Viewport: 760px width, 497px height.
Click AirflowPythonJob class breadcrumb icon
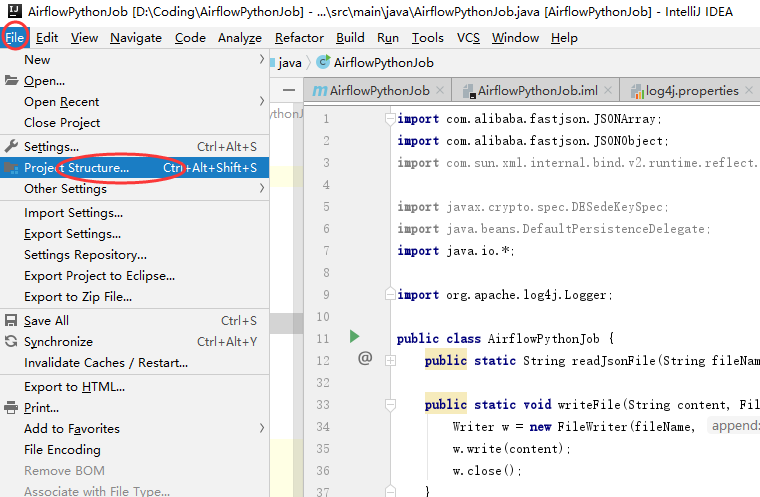click(323, 62)
